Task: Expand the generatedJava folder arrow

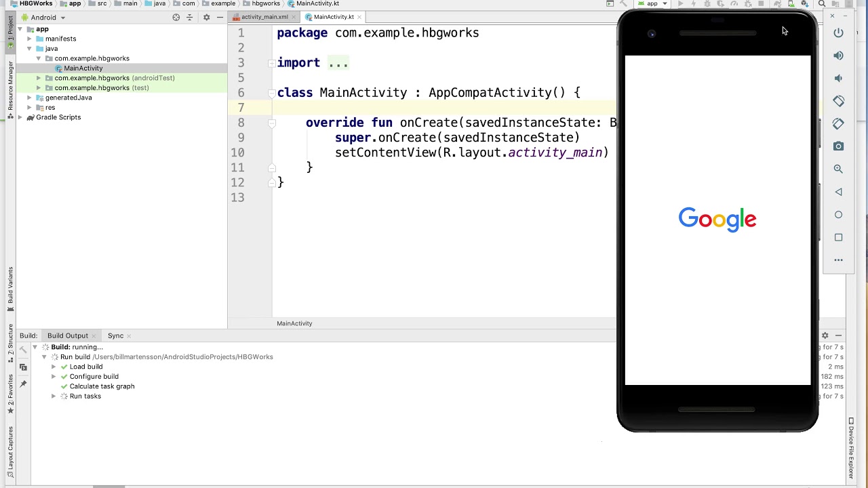Action: 30,98
